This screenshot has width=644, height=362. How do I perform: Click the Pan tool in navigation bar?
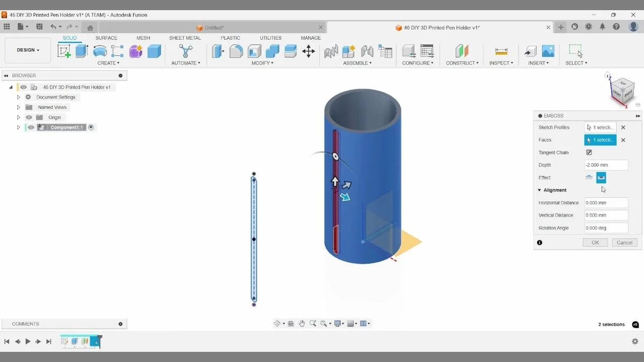tap(302, 323)
